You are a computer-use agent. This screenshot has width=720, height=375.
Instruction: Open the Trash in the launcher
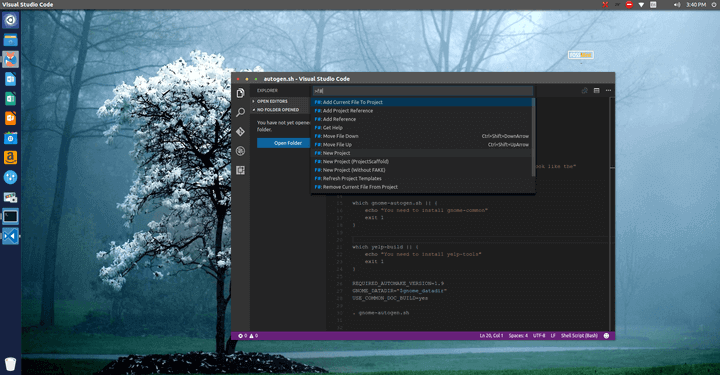pos(11,364)
